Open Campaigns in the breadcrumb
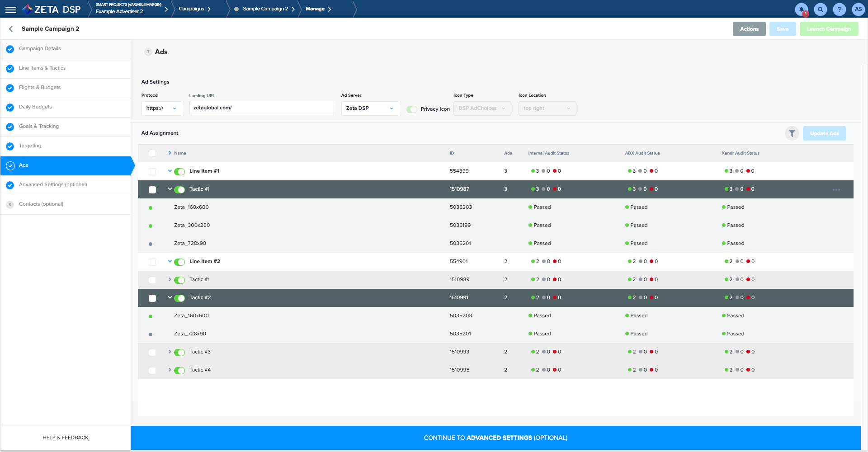 point(192,9)
